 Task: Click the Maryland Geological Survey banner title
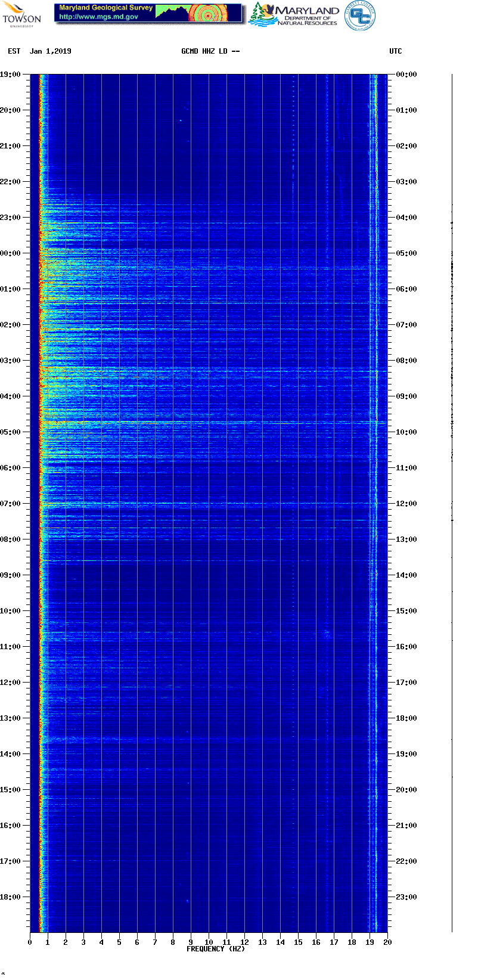106,8
